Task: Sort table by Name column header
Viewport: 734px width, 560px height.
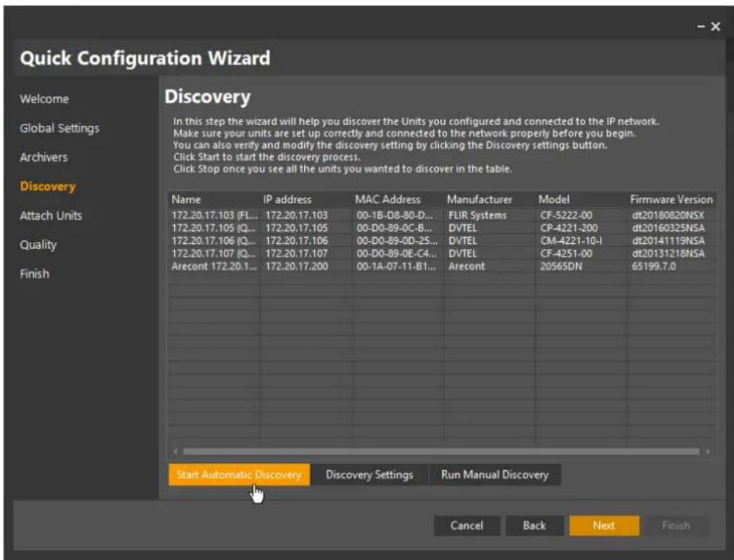Action: pyautogui.click(x=214, y=200)
